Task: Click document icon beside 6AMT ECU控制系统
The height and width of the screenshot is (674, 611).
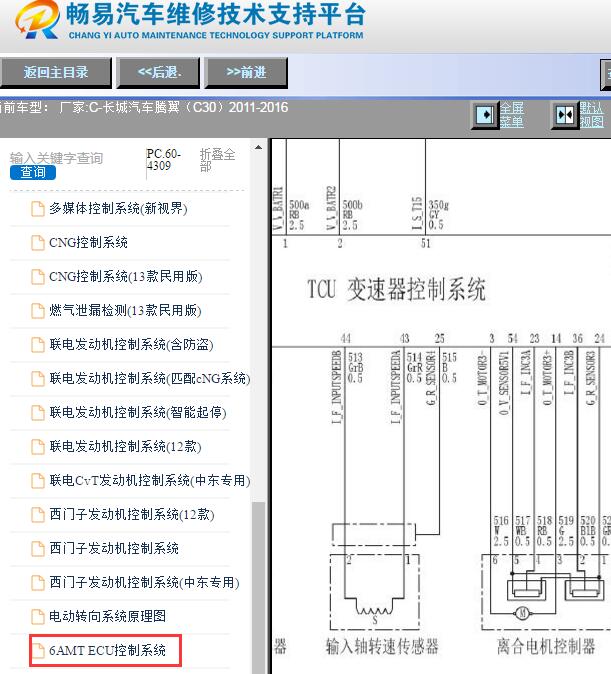Action: pyautogui.click(x=38, y=651)
